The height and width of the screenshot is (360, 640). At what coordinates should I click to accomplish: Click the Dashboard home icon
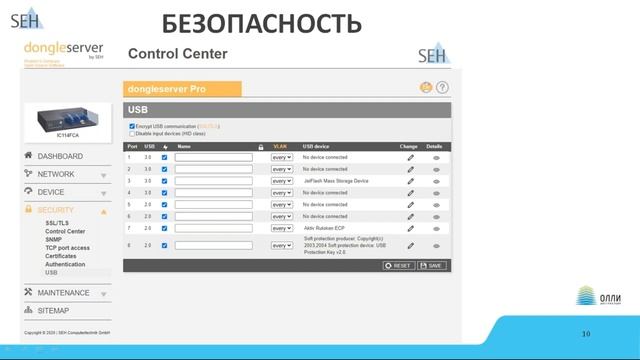pyautogui.click(x=28, y=155)
